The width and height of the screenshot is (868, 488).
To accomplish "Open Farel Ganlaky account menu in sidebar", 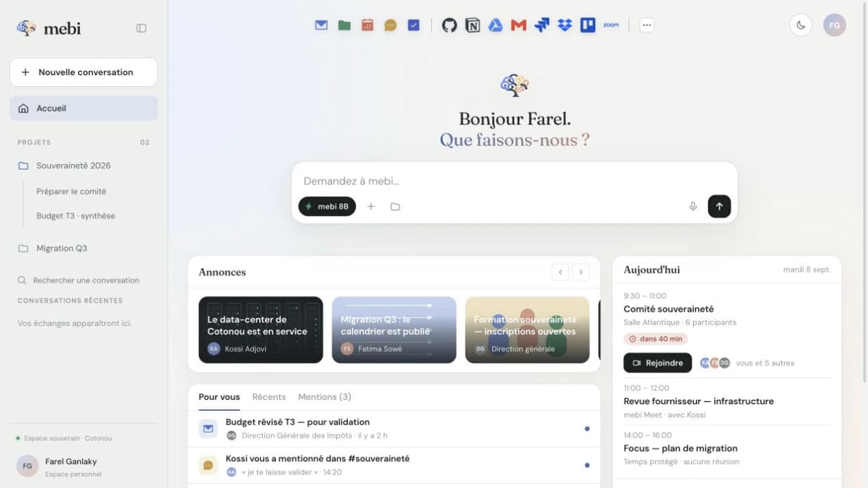I will [x=83, y=466].
